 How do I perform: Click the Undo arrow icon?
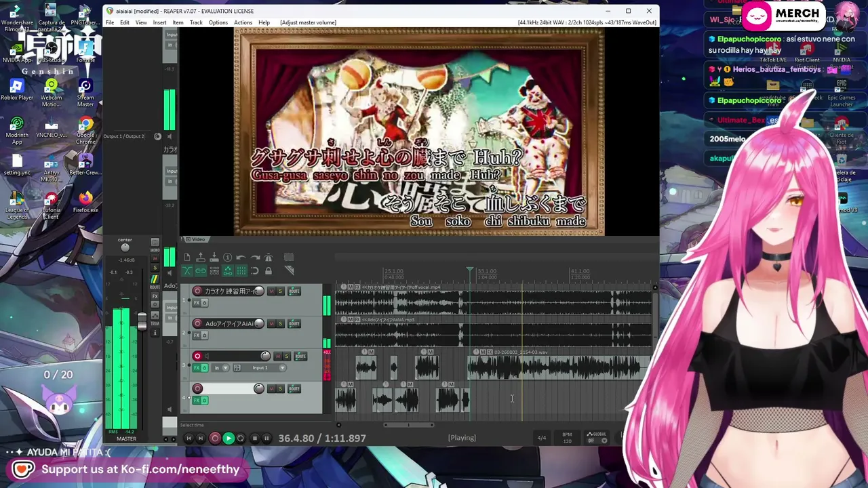[241, 258]
